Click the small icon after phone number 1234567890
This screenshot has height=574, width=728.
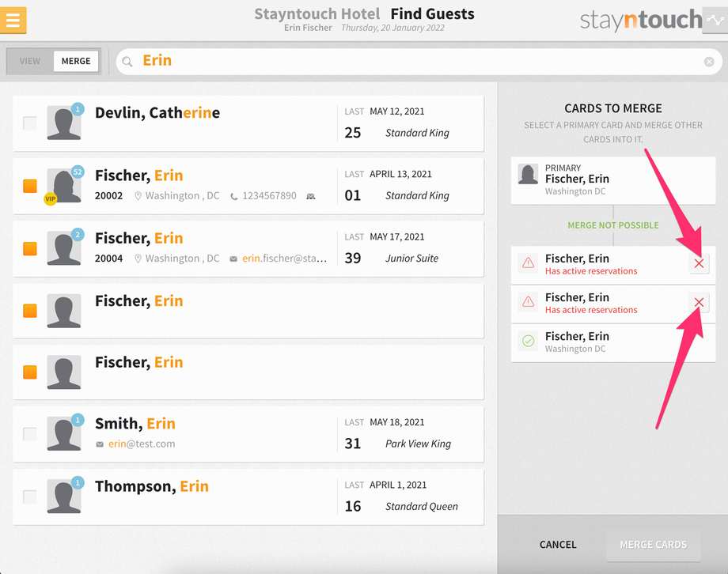[311, 196]
